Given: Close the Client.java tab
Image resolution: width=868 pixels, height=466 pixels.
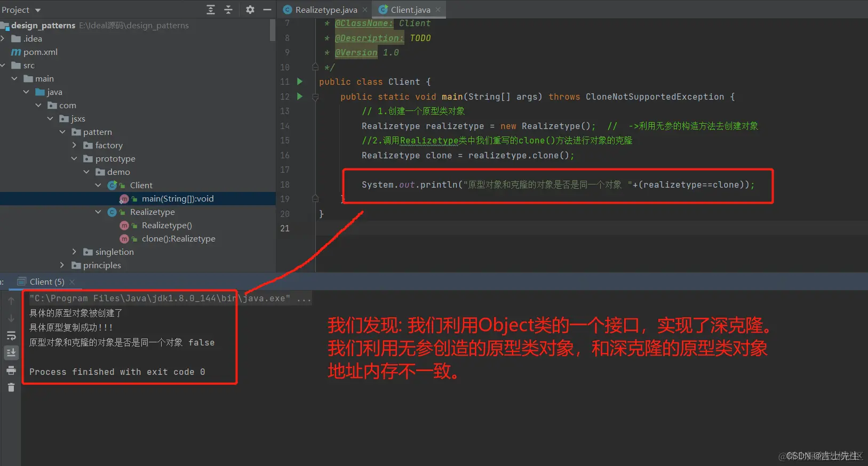Looking at the screenshot, I should 438,10.
